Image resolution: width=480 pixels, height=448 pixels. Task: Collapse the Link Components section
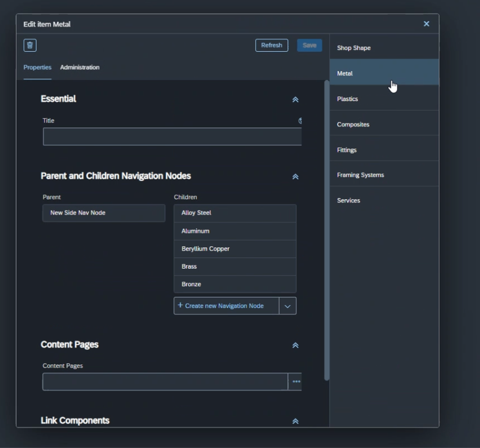tap(295, 421)
